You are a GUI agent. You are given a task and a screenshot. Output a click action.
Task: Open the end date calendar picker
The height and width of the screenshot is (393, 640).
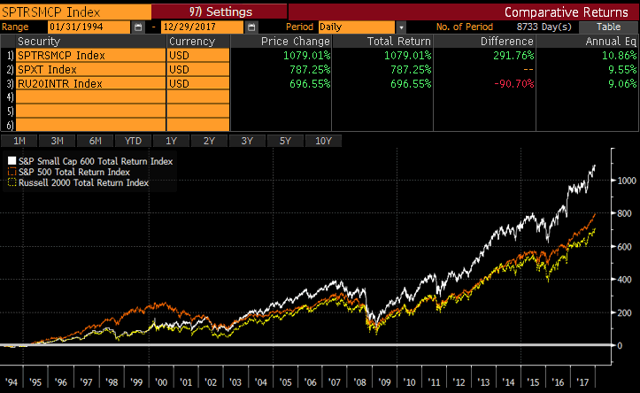tap(251, 27)
